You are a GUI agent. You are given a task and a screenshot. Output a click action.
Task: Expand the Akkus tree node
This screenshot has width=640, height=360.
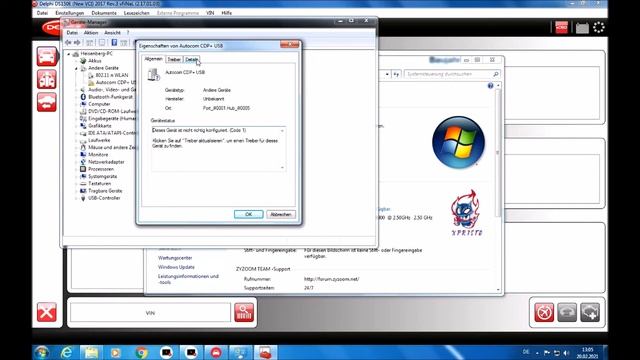76,61
